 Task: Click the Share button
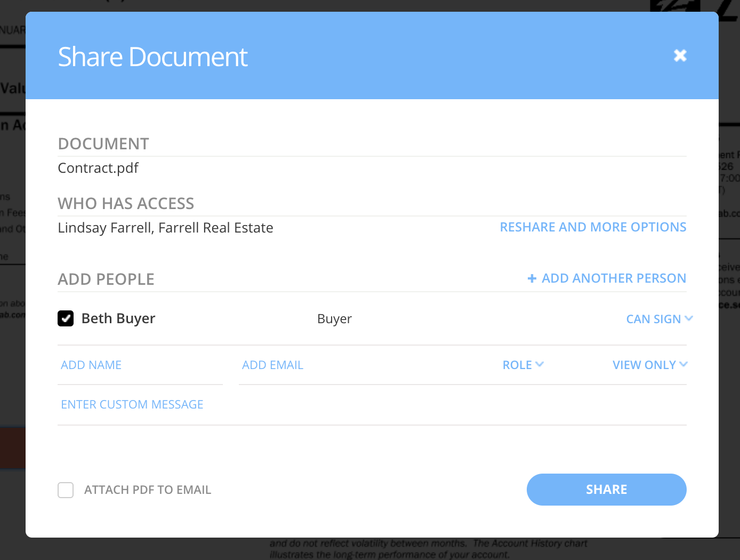606,489
